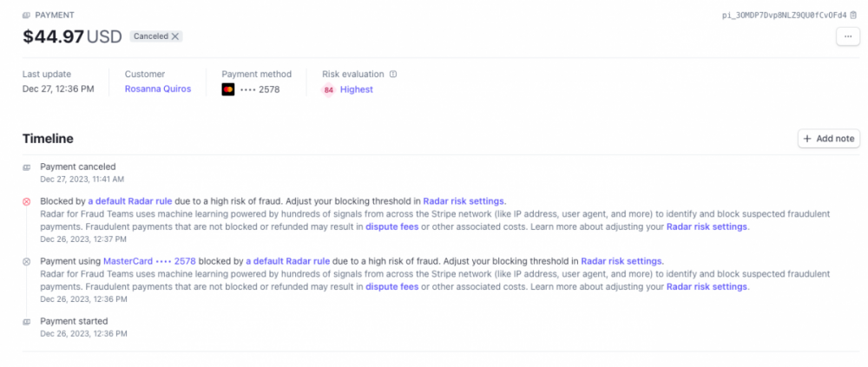Click the risk score 84 badge
The width and height of the screenshot is (868, 367).
coord(329,89)
